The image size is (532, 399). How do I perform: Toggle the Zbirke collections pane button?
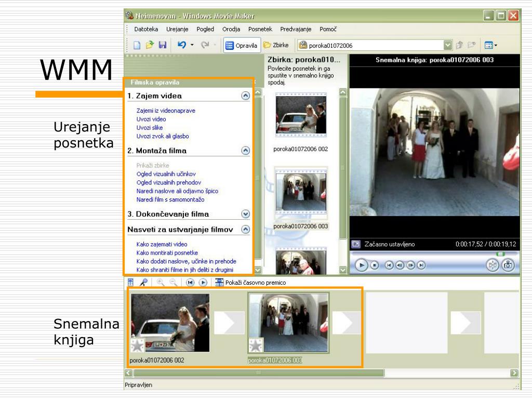click(276, 45)
